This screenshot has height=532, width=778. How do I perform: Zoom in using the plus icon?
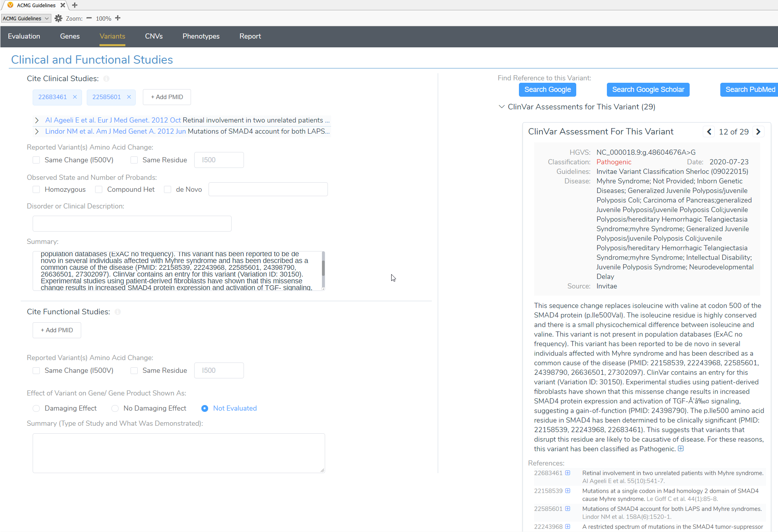117,18
